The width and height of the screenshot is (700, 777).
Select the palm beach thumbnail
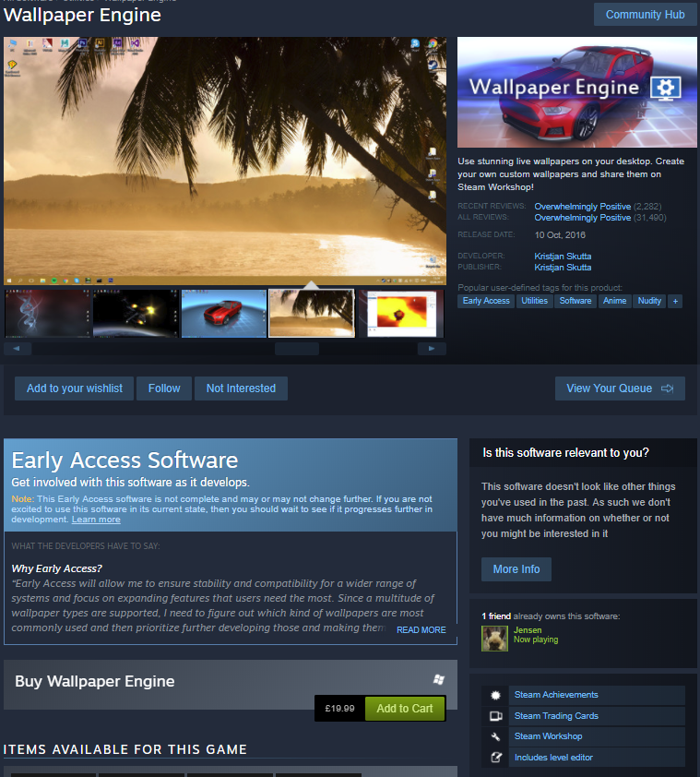click(x=312, y=314)
